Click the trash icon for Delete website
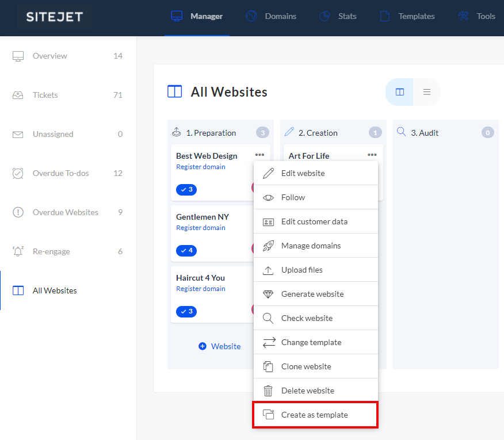Image resolution: width=504 pixels, height=440 pixels. [268, 391]
